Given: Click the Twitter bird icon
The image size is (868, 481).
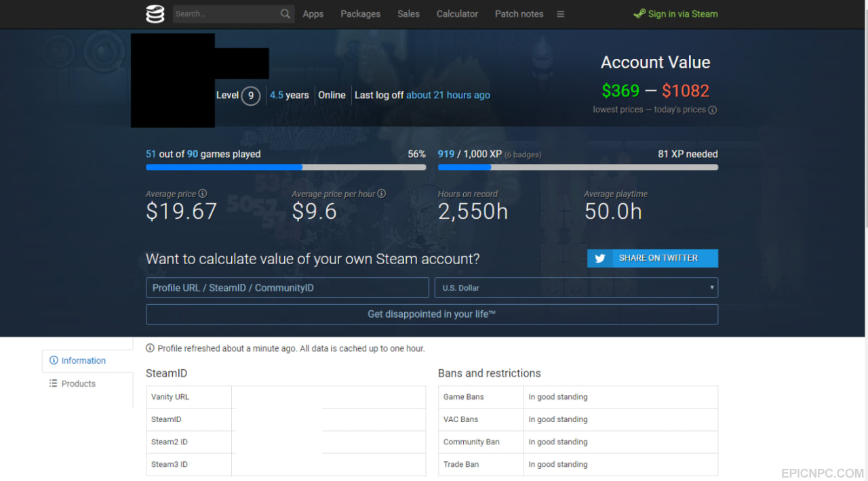Looking at the screenshot, I should [600, 258].
